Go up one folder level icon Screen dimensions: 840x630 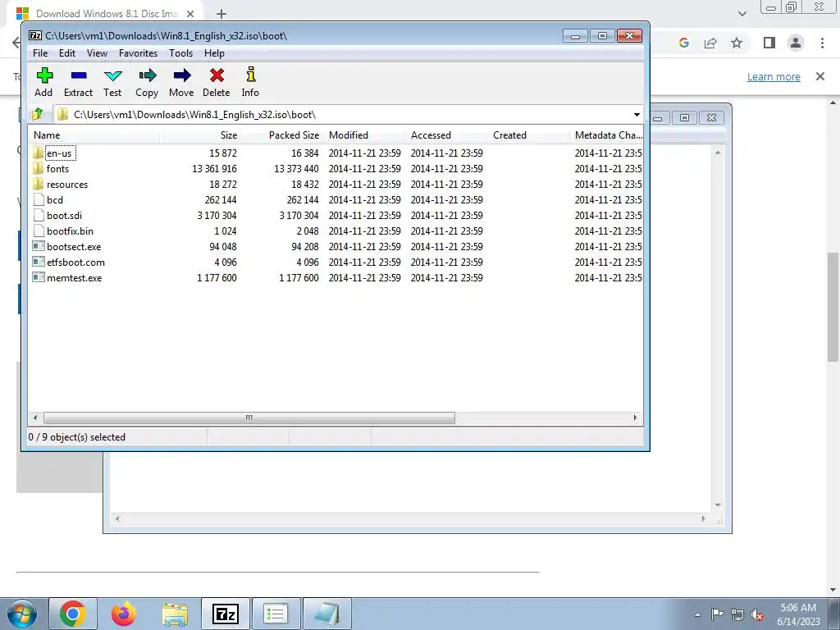click(38, 114)
